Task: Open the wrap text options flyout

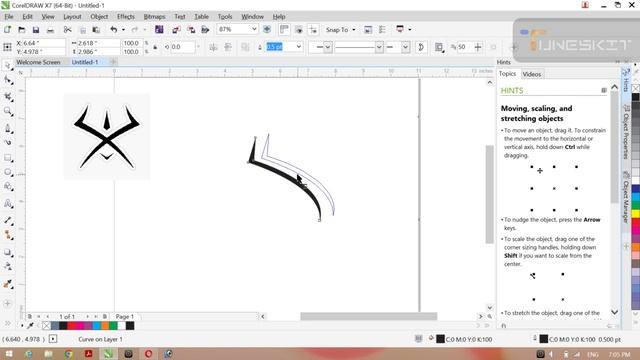Action: (439, 47)
